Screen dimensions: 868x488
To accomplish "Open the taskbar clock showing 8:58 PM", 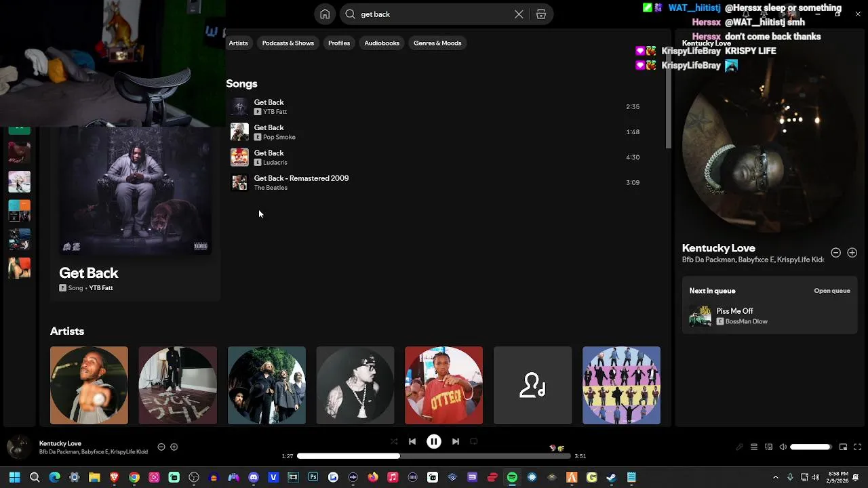I will point(837,477).
